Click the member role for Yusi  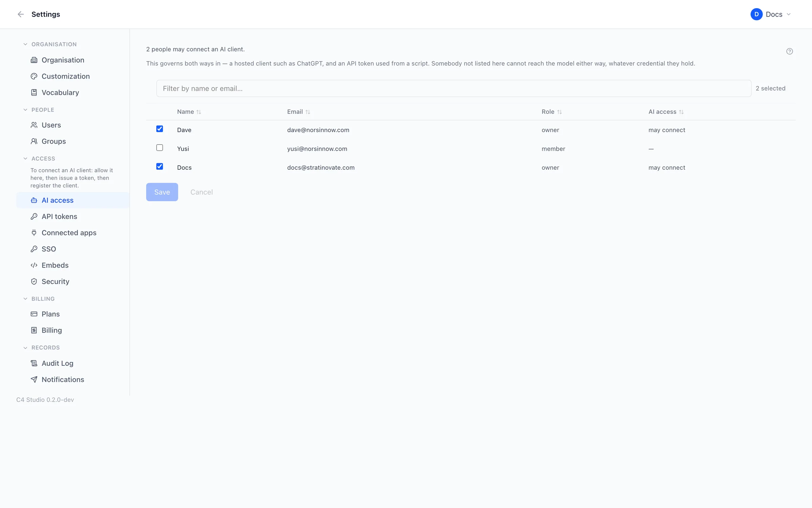[553, 149]
